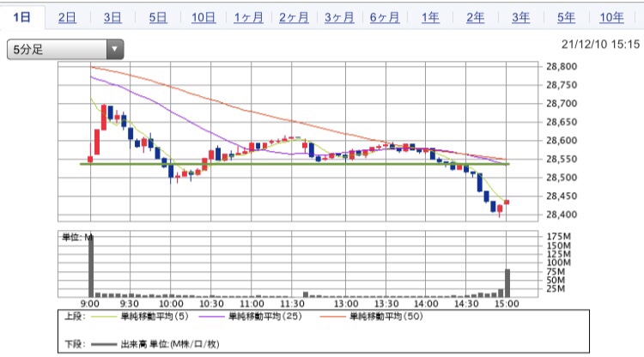Open the 5分足 interval dropdown
Viewport: 644px width, 357px height.
click(65, 49)
